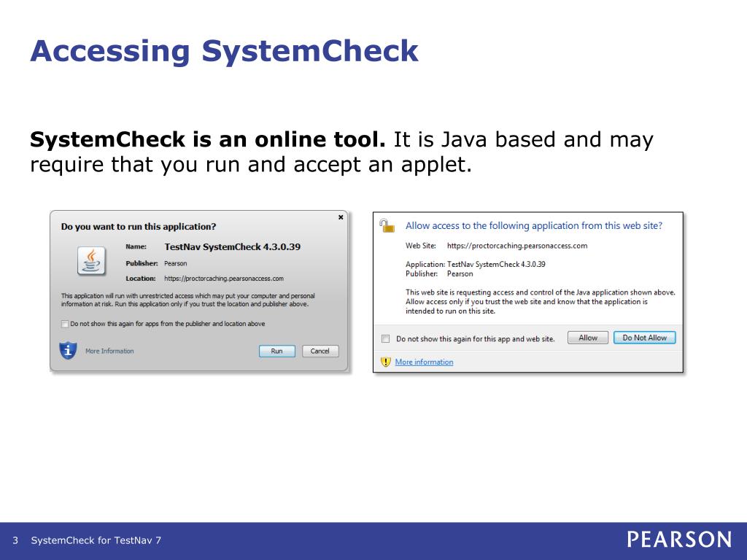This screenshot has width=747, height=560.
Task: Click the blue shield information icon
Action: (68, 351)
